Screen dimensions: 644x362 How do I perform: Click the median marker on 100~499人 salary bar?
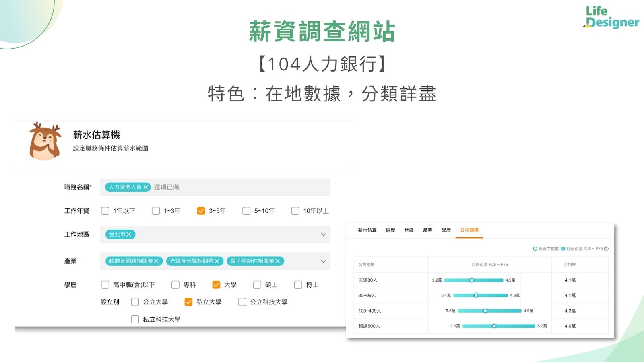point(485,311)
